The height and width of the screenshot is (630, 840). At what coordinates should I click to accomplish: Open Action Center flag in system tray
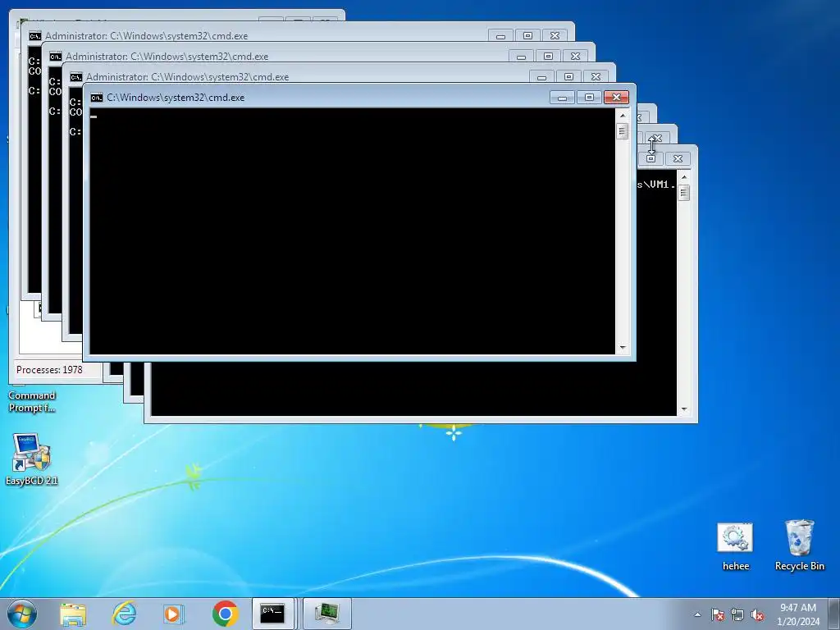tap(718, 614)
